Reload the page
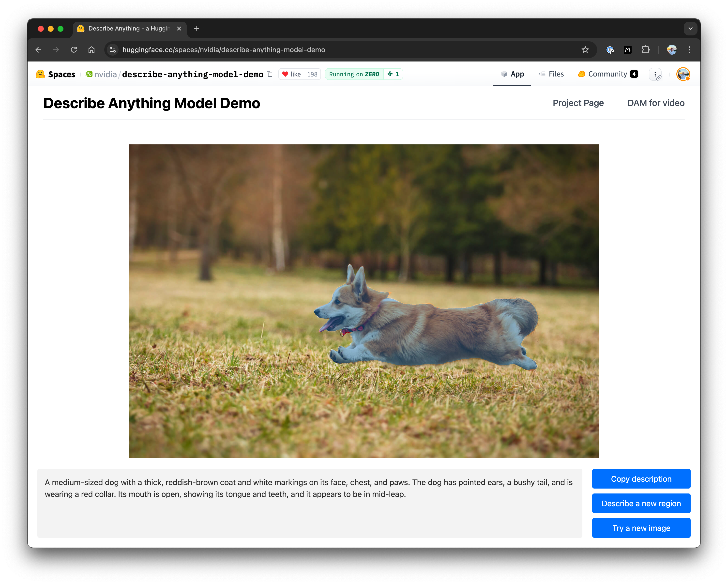Screen dimensions: 728x584 point(74,50)
